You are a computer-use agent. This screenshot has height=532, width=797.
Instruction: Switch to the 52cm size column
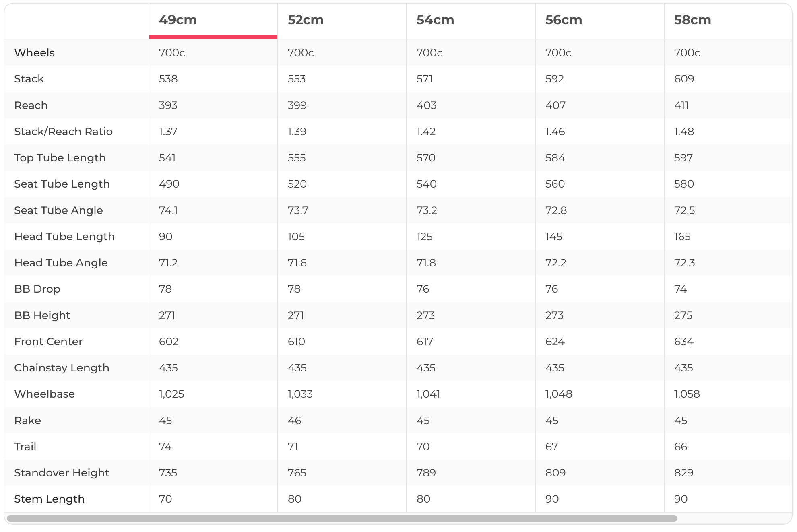[x=306, y=20]
